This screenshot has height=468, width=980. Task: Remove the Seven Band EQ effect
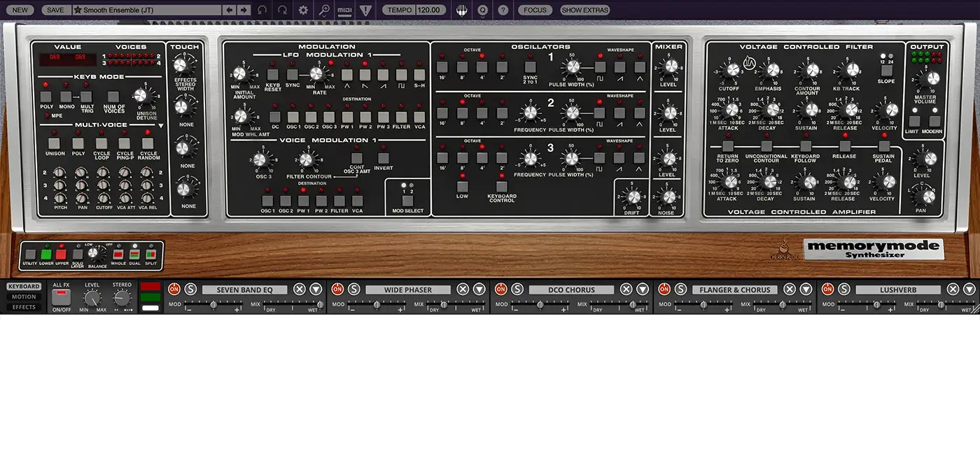(x=299, y=289)
